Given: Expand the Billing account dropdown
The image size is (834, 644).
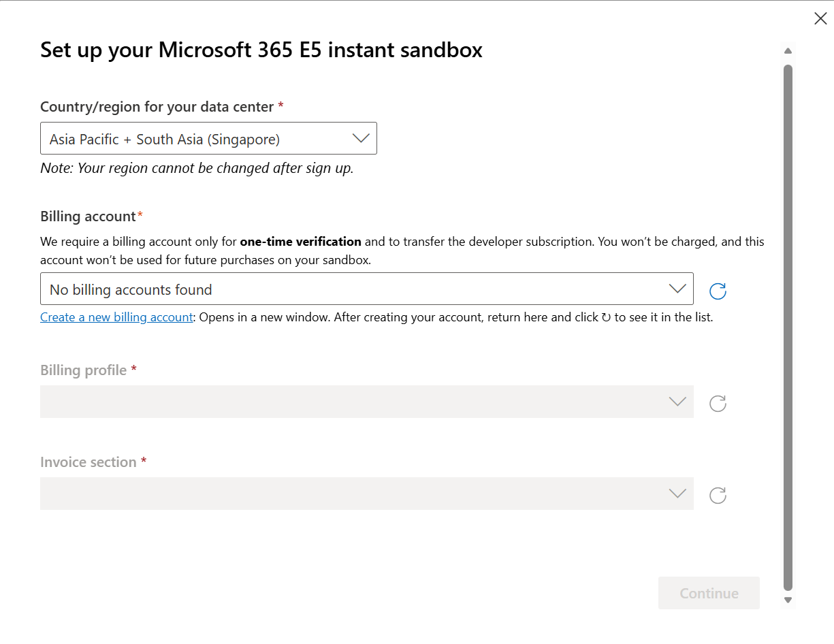Looking at the screenshot, I should tap(367, 289).
